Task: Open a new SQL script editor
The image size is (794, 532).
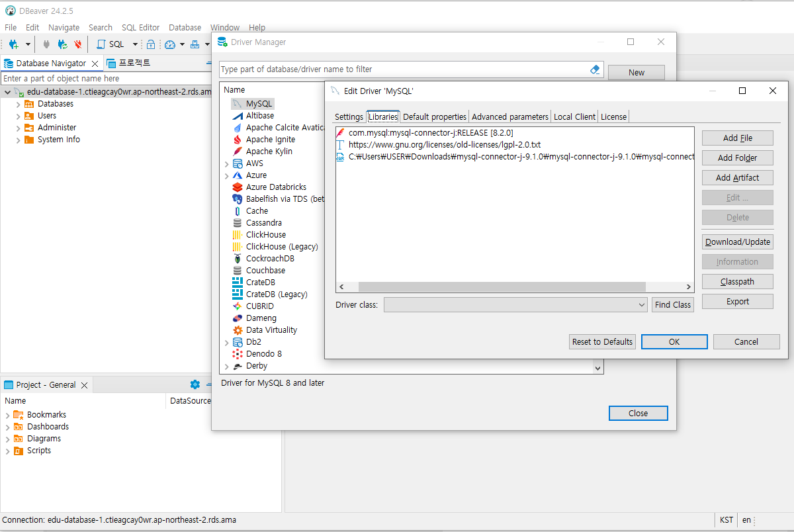Action: [x=110, y=44]
